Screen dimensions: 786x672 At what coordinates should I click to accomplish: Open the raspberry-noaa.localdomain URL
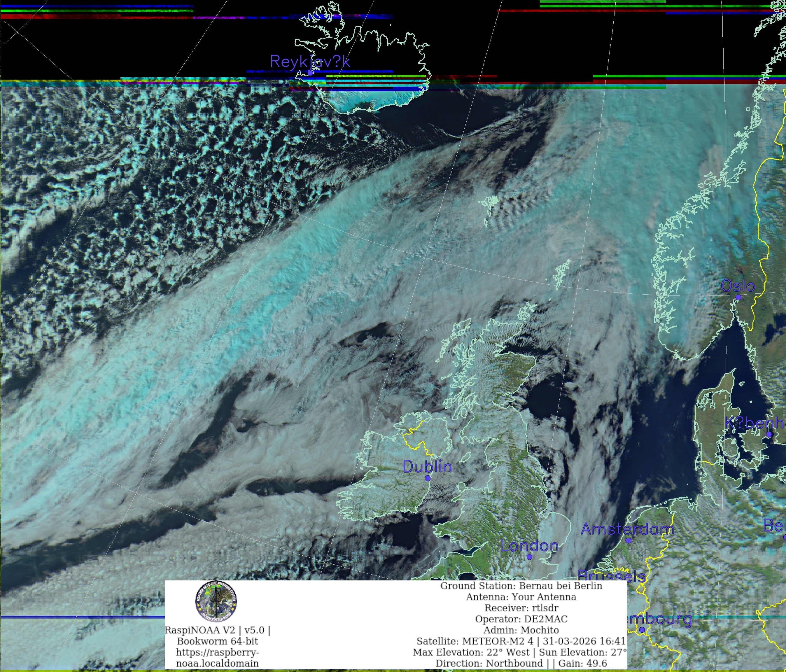217,658
